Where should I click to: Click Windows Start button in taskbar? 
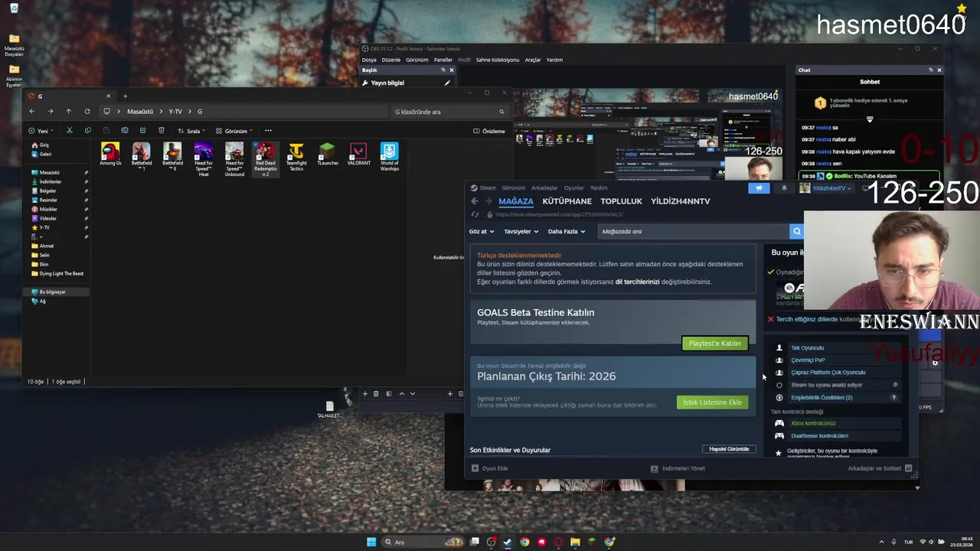coord(371,542)
